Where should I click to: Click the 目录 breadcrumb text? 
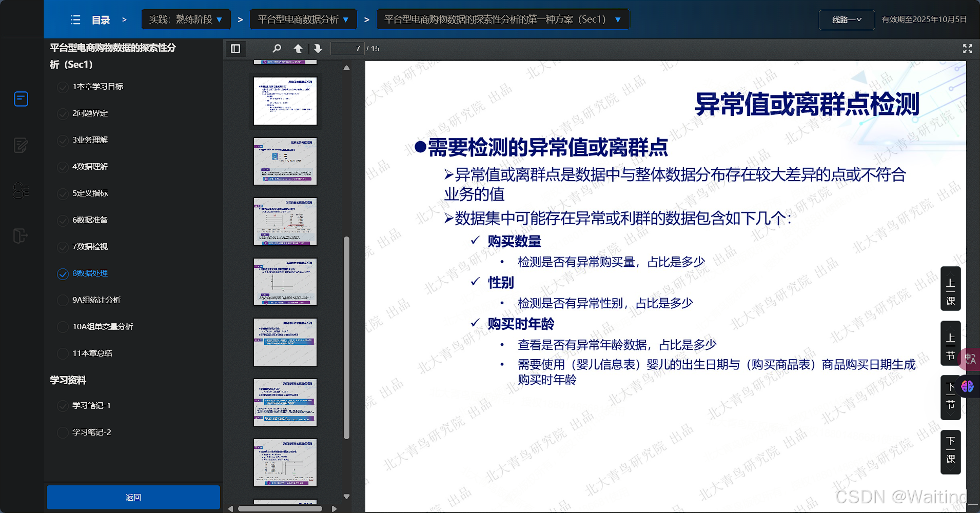101,20
